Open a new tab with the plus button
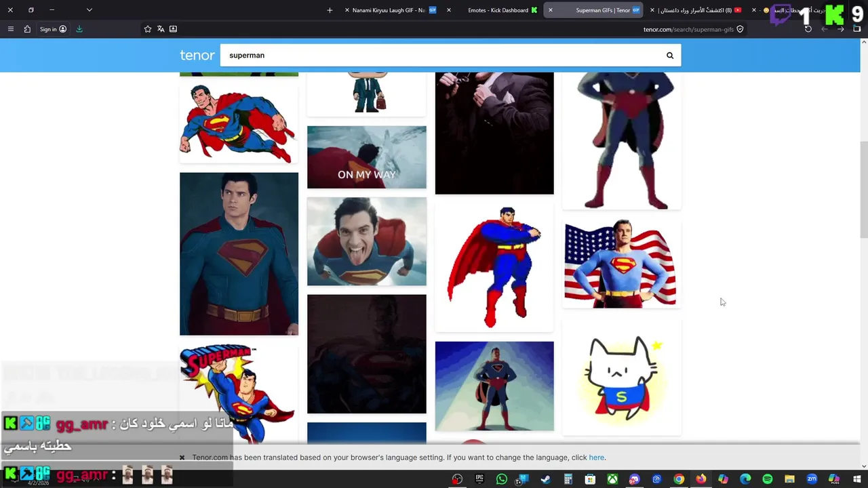 [330, 10]
